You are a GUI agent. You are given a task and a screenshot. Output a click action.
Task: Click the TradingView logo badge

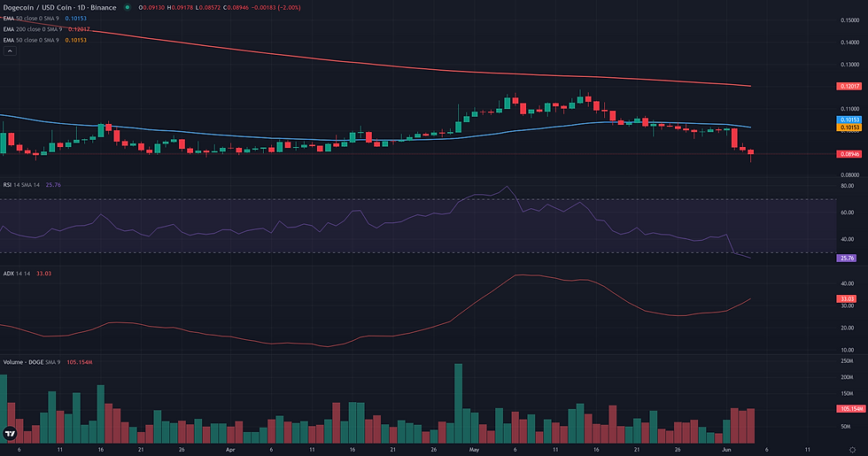10,433
